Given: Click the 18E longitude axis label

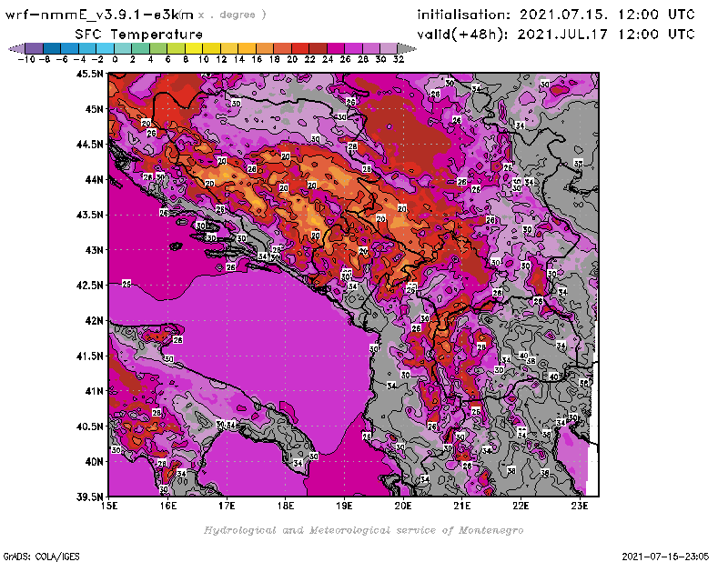Looking at the screenshot, I should (x=286, y=506).
